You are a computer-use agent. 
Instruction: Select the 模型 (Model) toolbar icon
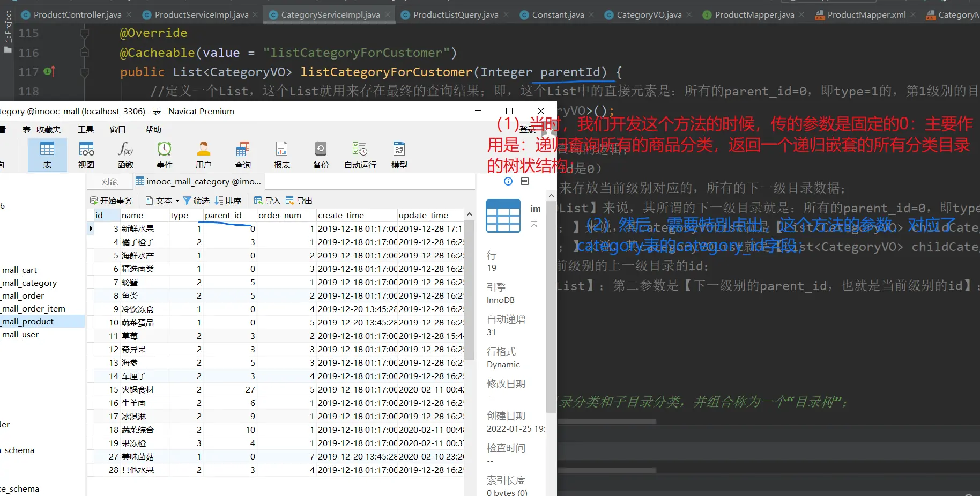(399, 154)
